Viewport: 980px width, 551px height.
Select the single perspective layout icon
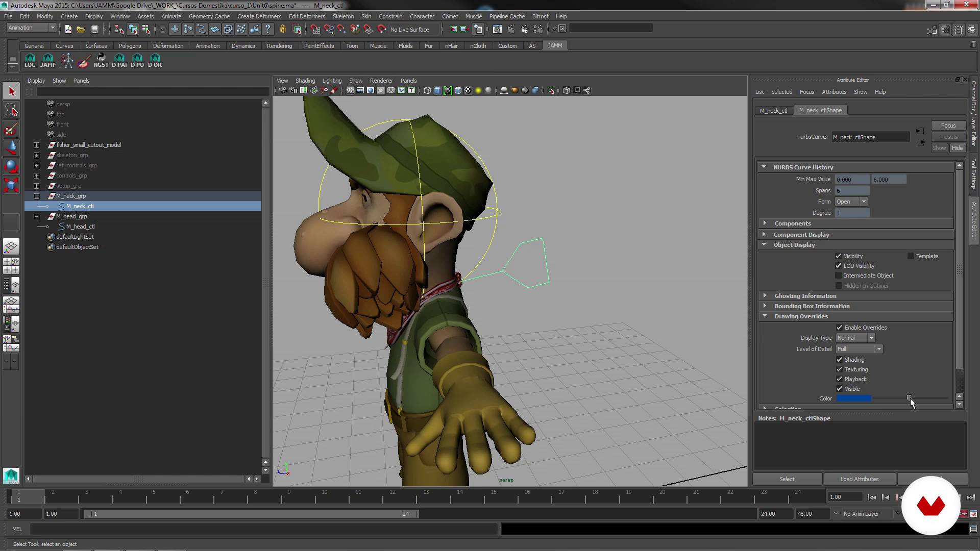pos(11,246)
